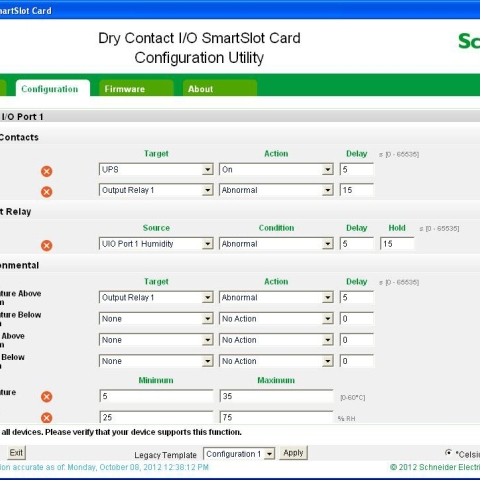Click the delay field for Temperature Above row

click(x=357, y=298)
